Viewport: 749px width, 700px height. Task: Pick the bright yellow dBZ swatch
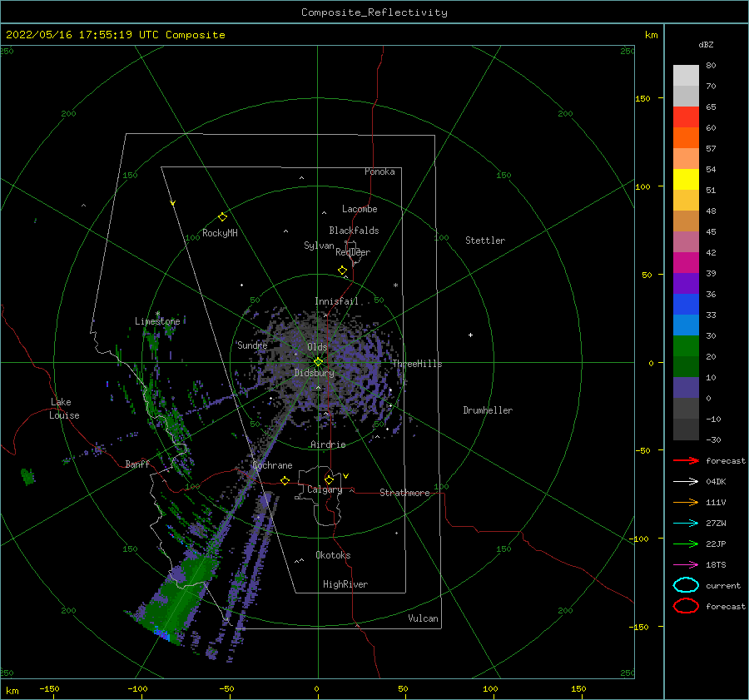click(x=686, y=179)
